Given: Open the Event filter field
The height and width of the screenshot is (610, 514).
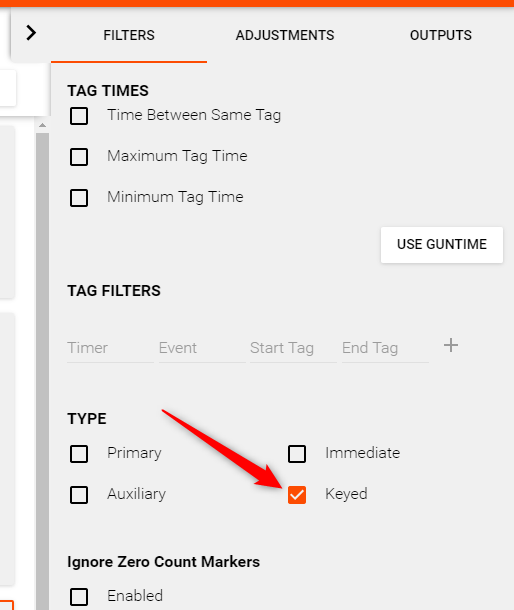Looking at the screenshot, I should click(x=202, y=348).
